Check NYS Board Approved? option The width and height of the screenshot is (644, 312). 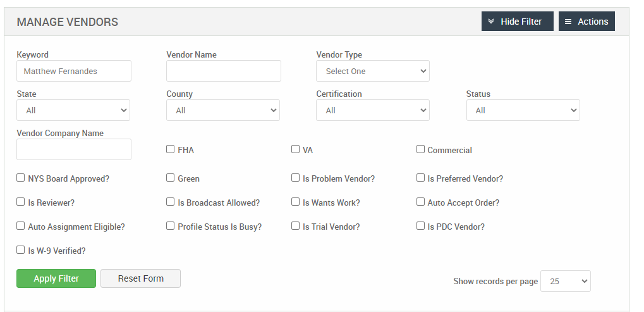click(20, 178)
